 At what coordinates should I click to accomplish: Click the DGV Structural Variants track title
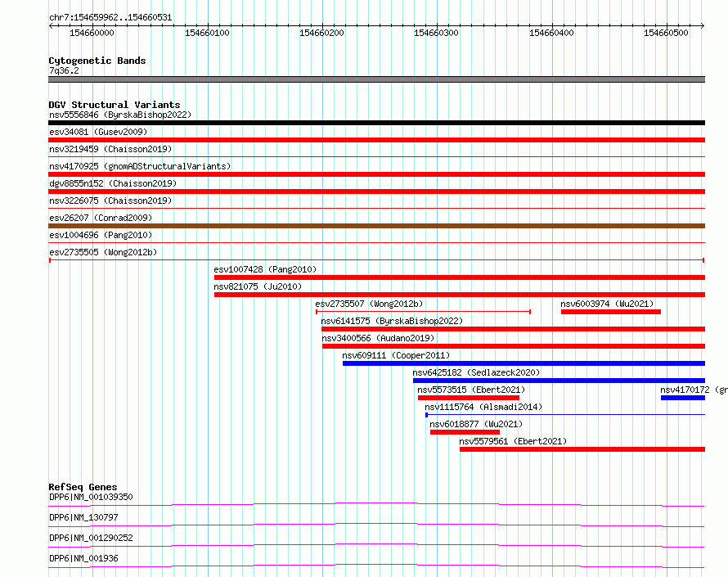(x=115, y=105)
